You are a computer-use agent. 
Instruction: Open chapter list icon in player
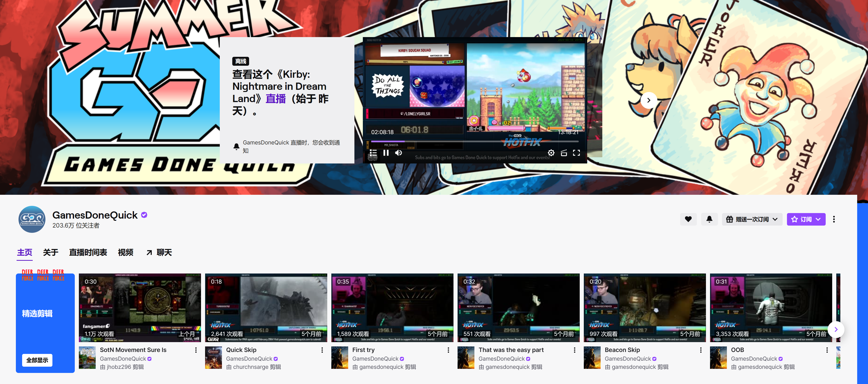click(373, 153)
